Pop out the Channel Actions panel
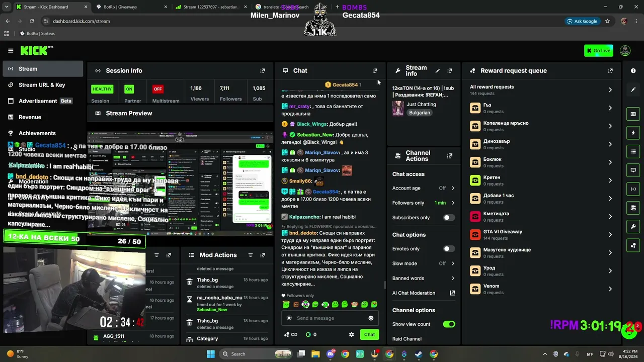 450,156
